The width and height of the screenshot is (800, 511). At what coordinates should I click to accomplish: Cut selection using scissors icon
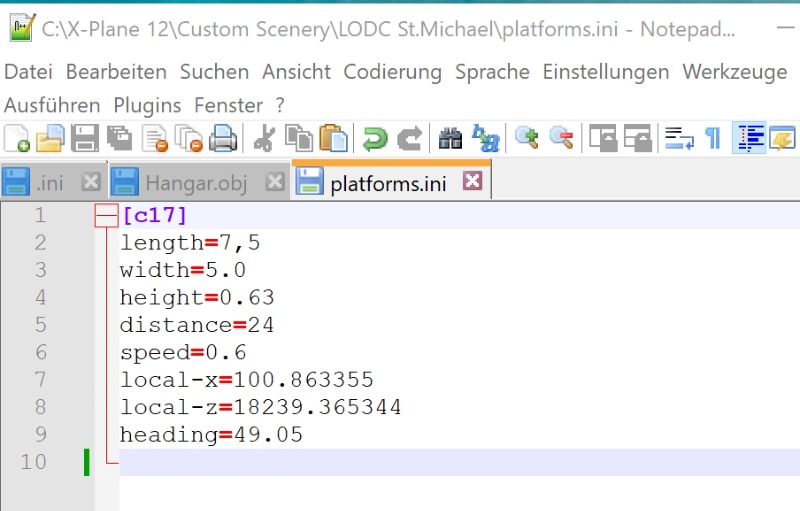click(264, 138)
